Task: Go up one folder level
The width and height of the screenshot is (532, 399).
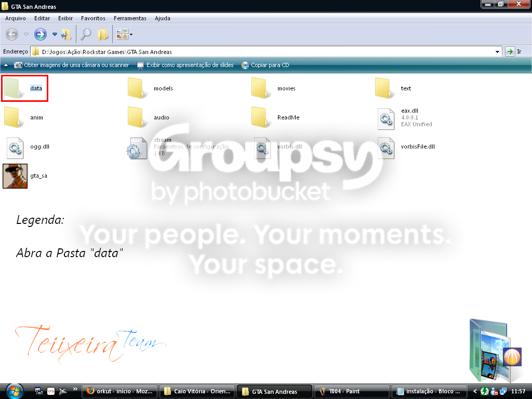Action: point(66,34)
